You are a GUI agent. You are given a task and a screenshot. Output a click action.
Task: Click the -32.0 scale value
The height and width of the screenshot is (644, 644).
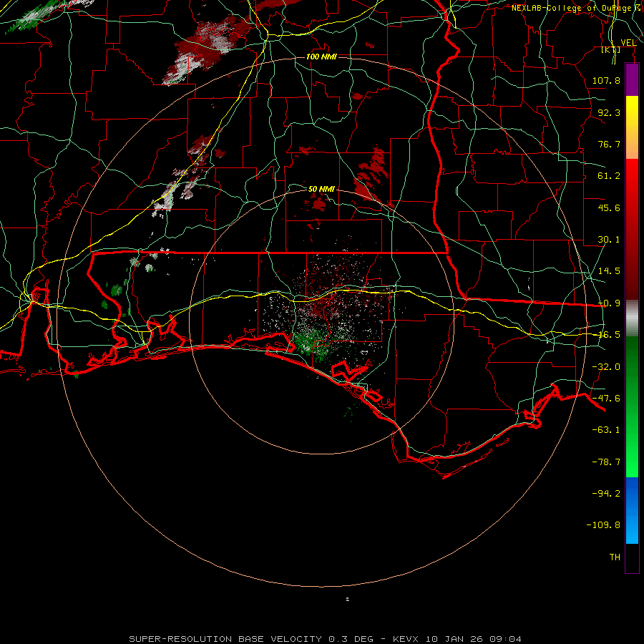click(606, 367)
